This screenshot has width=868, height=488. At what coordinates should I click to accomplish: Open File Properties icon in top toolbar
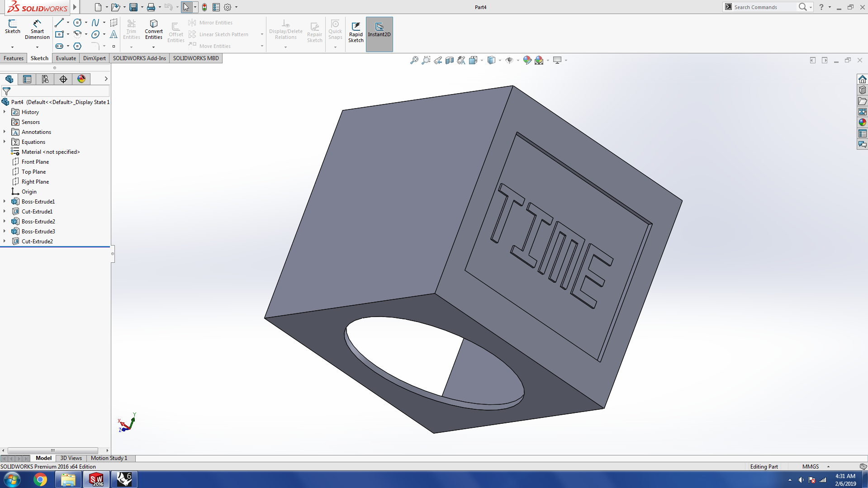click(x=216, y=7)
